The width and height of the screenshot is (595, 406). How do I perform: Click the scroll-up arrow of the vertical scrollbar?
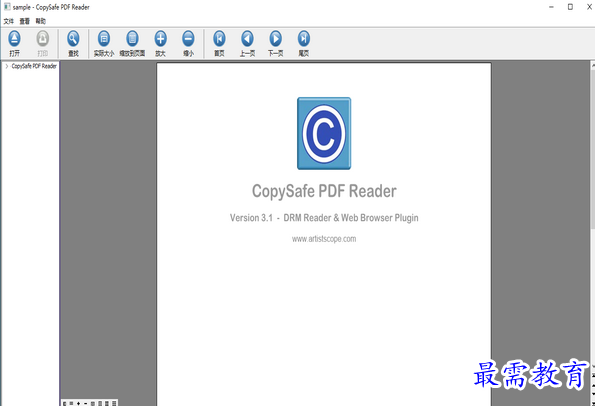tap(593, 66)
